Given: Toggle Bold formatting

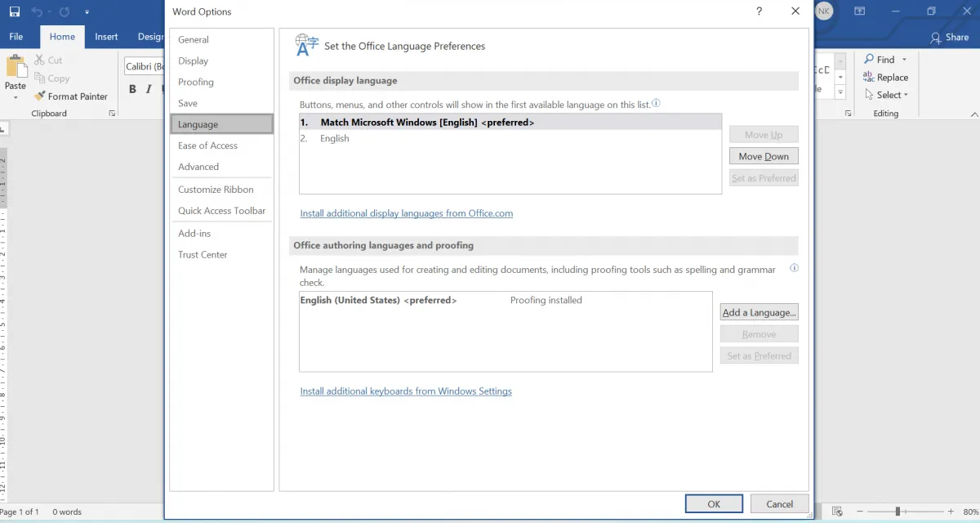Looking at the screenshot, I should [132, 89].
